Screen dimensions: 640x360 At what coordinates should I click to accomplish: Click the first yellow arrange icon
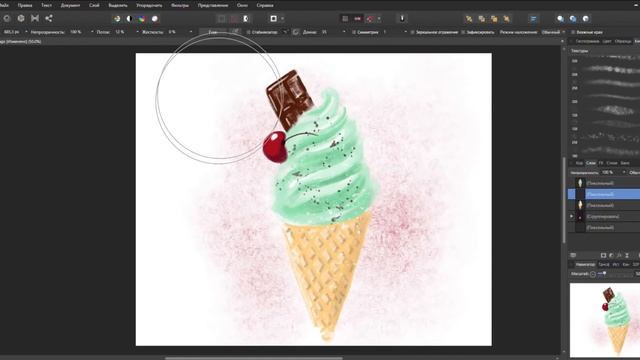(469, 19)
